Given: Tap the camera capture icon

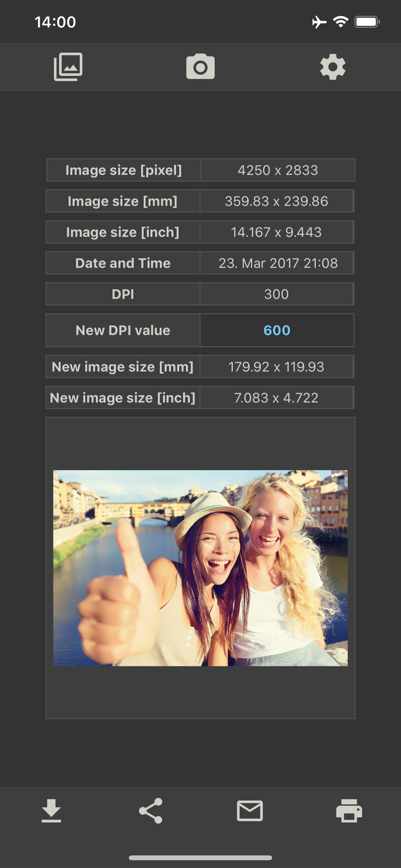Looking at the screenshot, I should [200, 67].
